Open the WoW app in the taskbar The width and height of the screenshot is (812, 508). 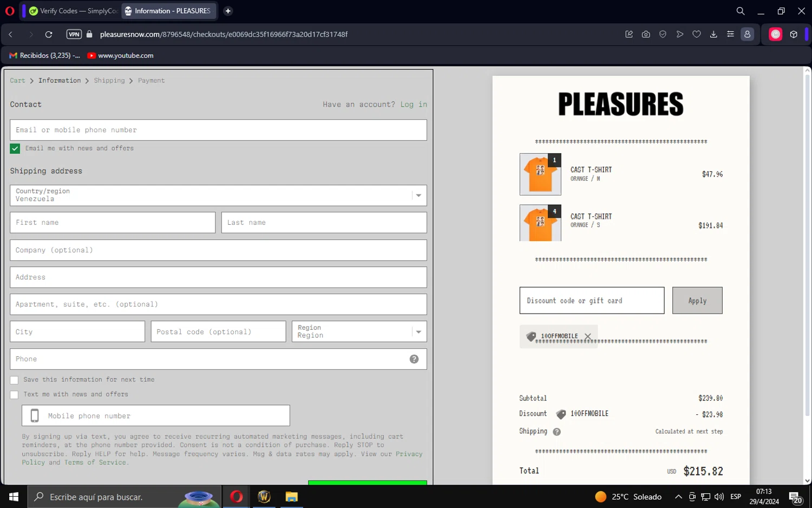(x=264, y=497)
